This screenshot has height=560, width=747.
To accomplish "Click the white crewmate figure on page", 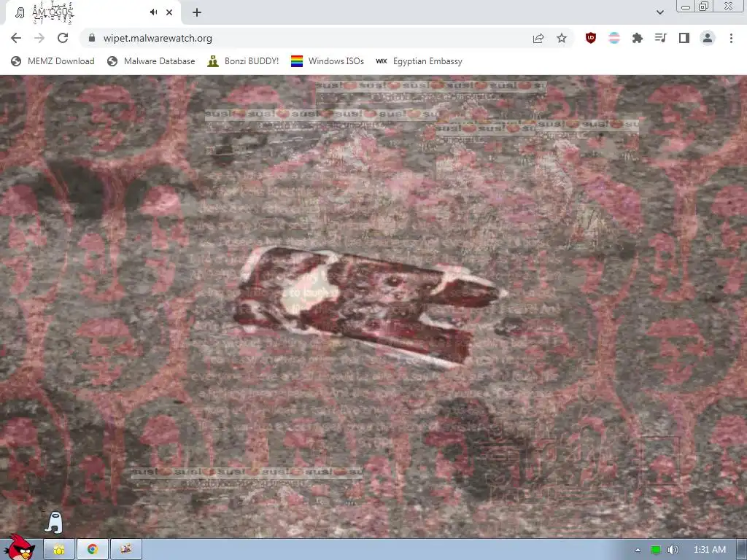I will point(54,522).
